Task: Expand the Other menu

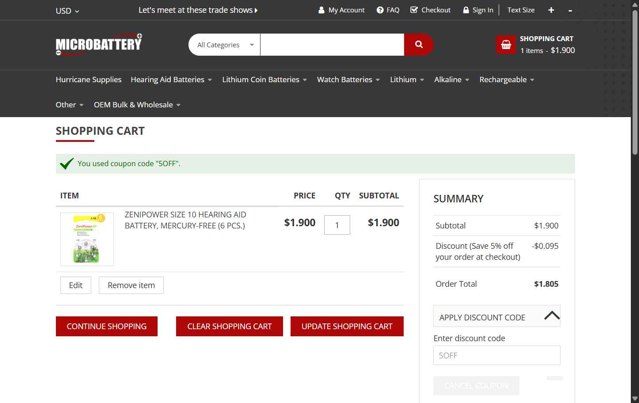Action: coord(69,105)
